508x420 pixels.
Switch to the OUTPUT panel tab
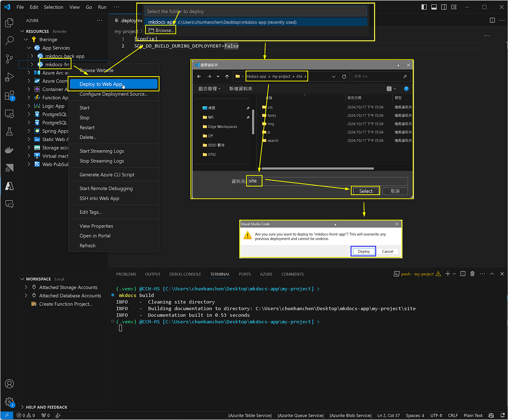[152, 274]
